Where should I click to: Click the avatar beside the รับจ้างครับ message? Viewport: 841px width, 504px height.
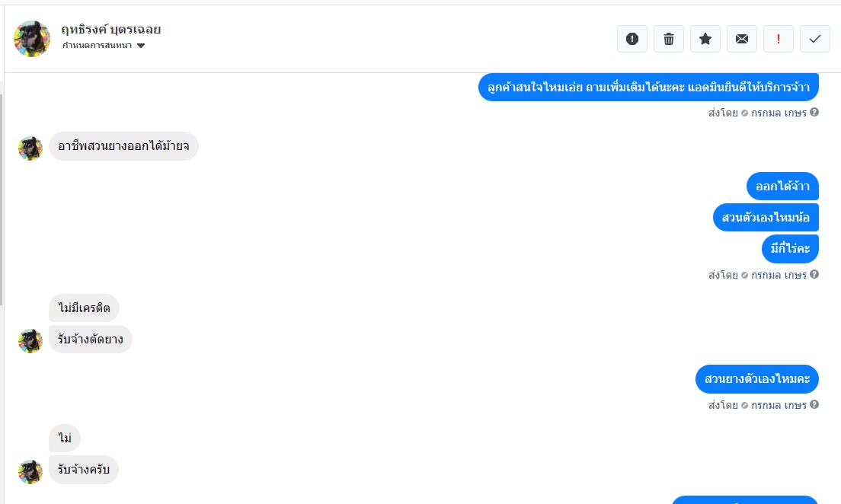(30, 471)
